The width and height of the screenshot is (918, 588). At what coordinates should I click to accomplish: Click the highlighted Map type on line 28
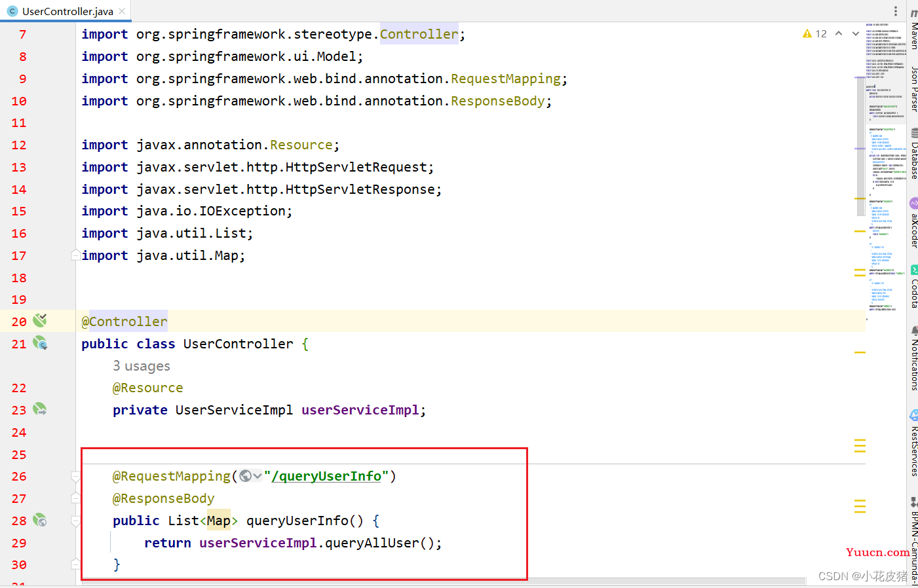[219, 521]
